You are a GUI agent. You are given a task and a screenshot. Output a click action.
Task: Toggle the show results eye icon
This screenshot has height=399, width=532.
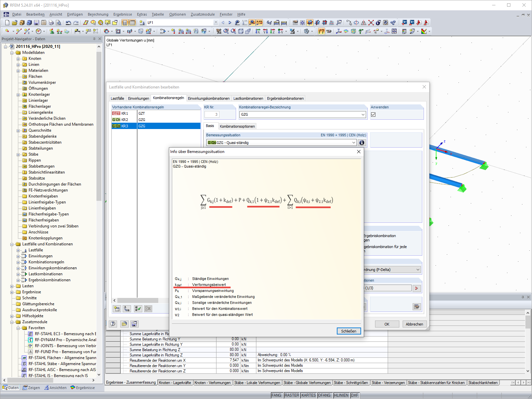(x=252, y=23)
